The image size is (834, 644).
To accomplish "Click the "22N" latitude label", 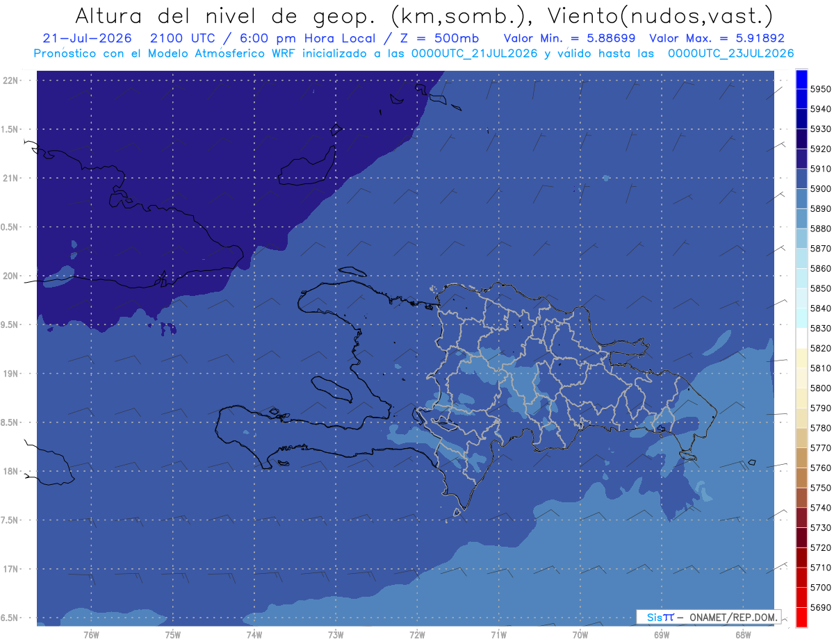I will (11, 80).
